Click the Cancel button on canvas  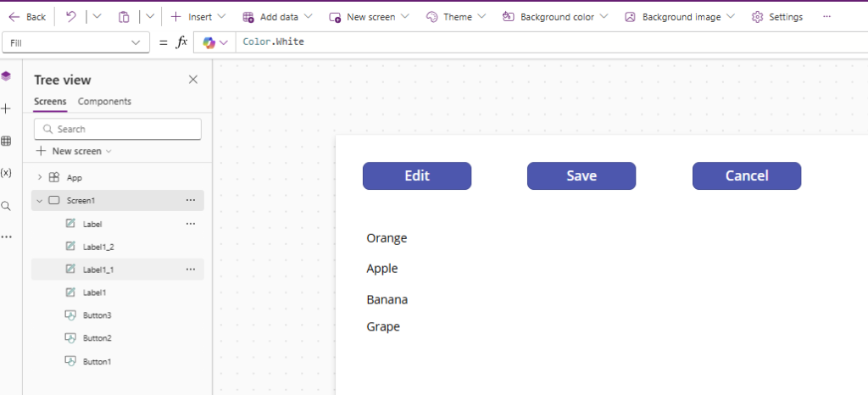tap(747, 176)
